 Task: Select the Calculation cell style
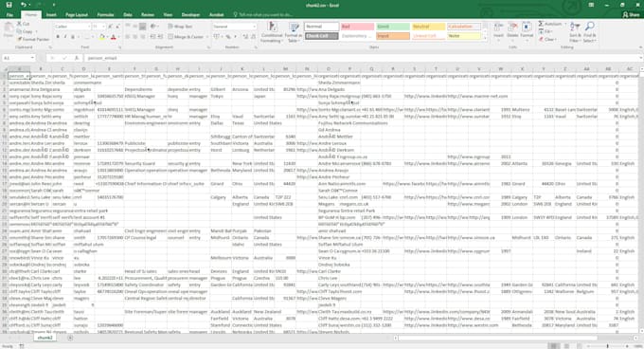tap(464, 27)
